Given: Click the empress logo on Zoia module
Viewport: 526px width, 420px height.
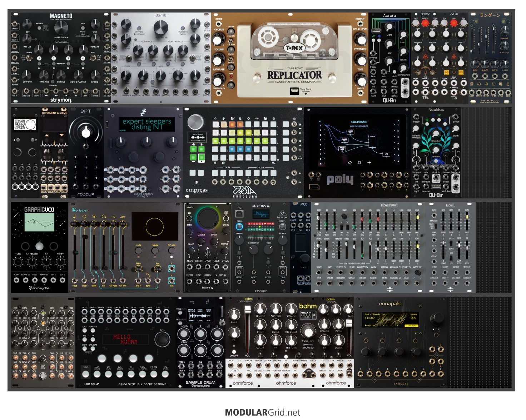Looking at the screenshot, I should coord(197,191).
